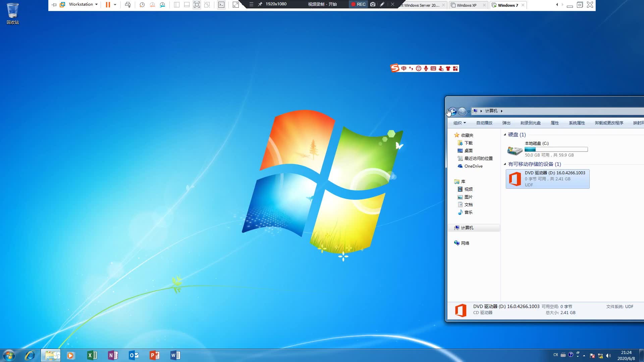This screenshot has width=644, height=362.
Task: Take a snapshot of the virtual machine
Action: pyautogui.click(x=141, y=5)
